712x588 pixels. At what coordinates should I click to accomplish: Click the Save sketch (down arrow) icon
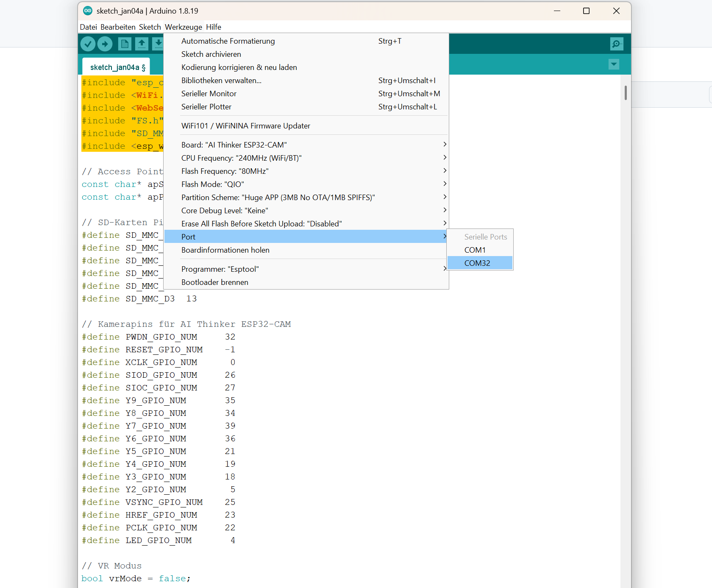(x=158, y=44)
